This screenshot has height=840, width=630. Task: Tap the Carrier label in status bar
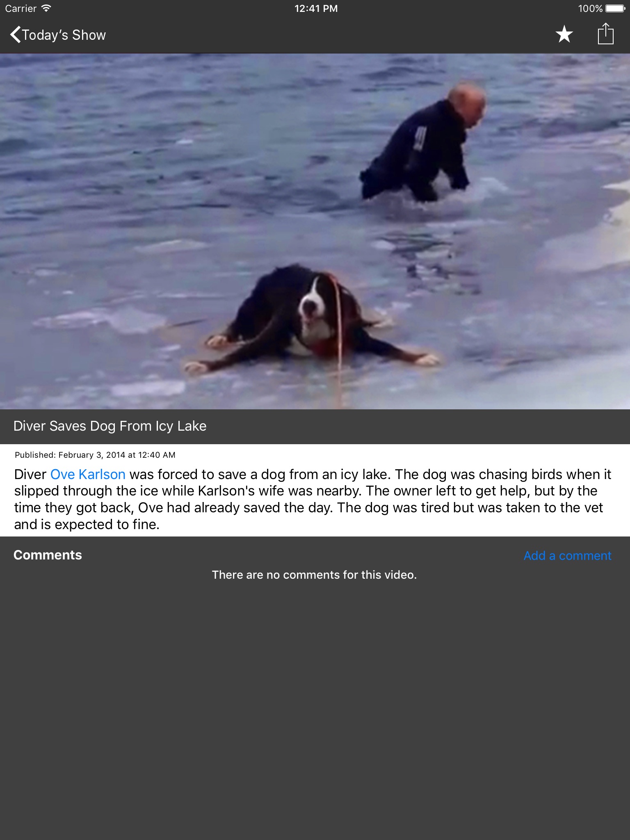(x=21, y=9)
